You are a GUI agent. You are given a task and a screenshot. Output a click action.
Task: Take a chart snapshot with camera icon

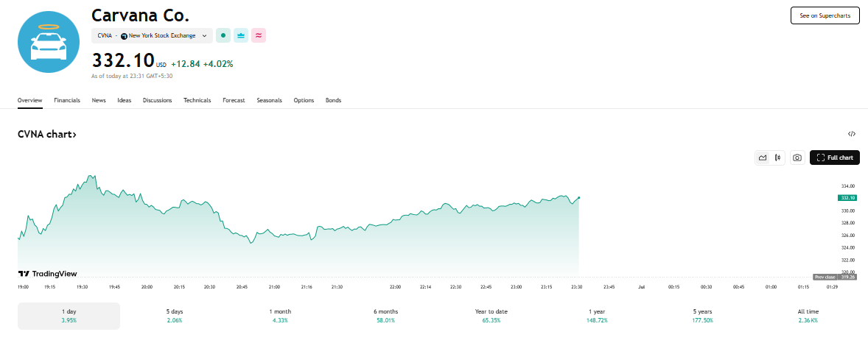[x=797, y=158]
